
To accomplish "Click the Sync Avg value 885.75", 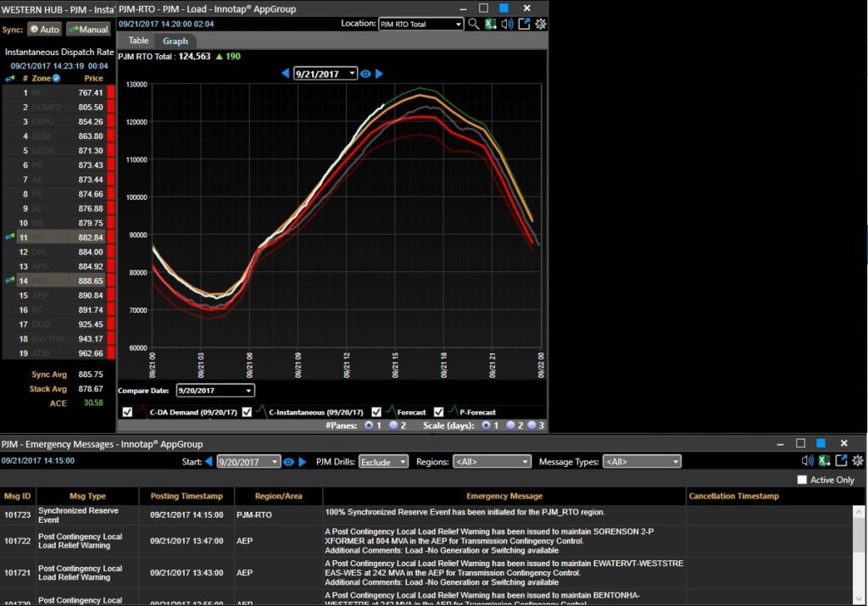I will click(x=91, y=374).
